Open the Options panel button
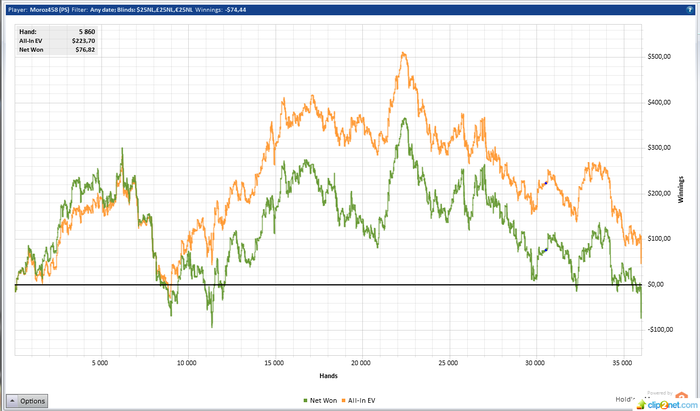 coord(27,401)
